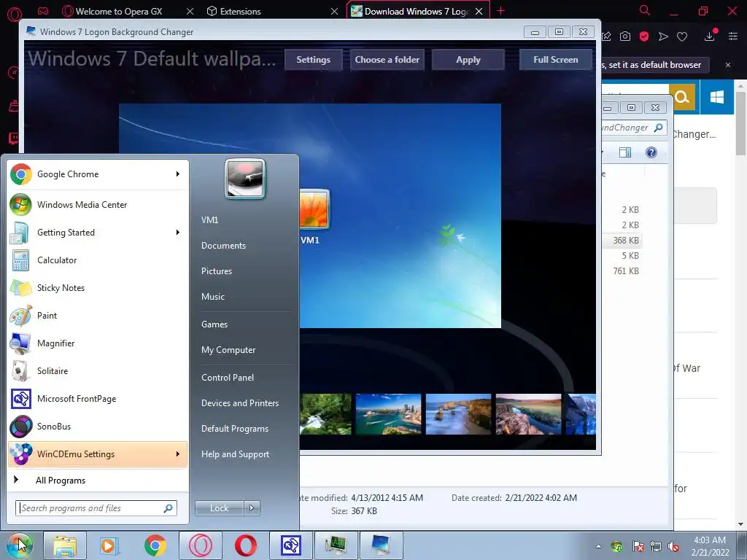Dismiss default browser notification bar
Viewport: 747px width, 560px height.
tap(728, 65)
